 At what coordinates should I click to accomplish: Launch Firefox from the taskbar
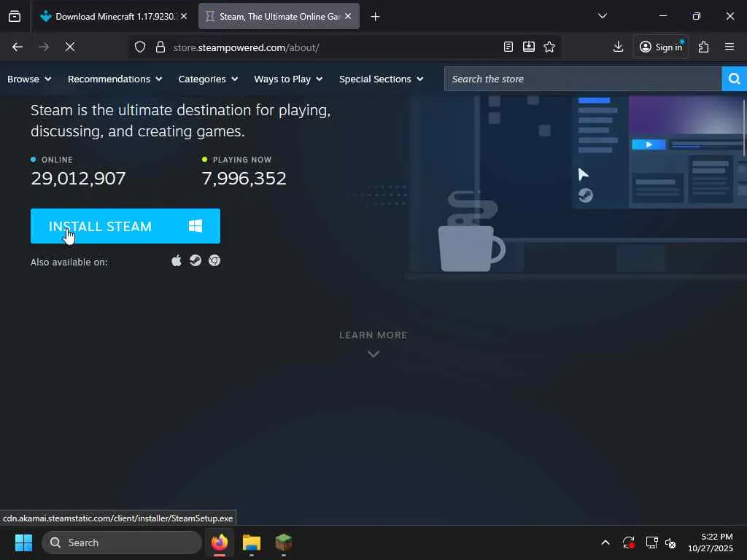[x=220, y=542]
